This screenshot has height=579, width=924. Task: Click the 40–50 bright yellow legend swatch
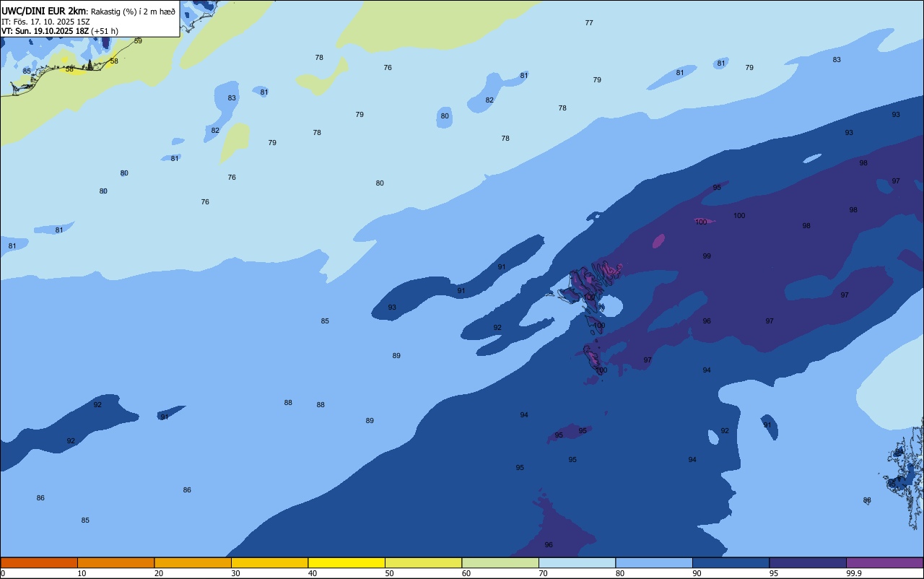[x=346, y=562]
